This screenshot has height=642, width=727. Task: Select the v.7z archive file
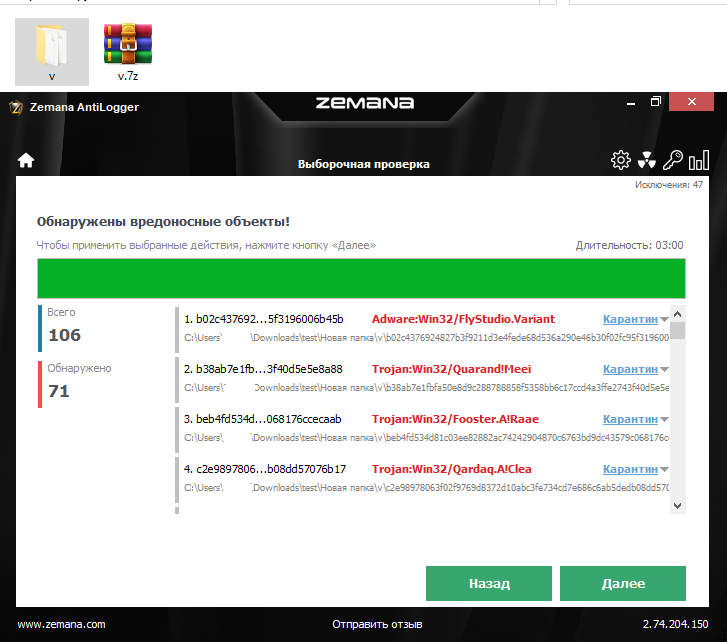click(128, 52)
